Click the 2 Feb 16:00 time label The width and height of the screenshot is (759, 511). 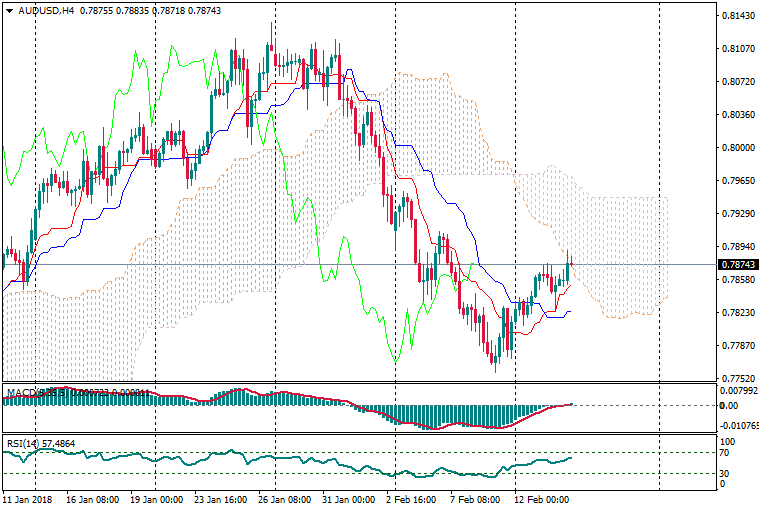pyautogui.click(x=411, y=498)
